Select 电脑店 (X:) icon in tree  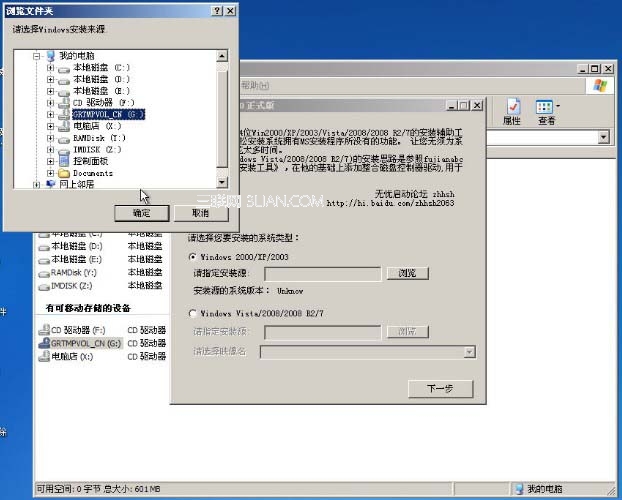[63, 126]
